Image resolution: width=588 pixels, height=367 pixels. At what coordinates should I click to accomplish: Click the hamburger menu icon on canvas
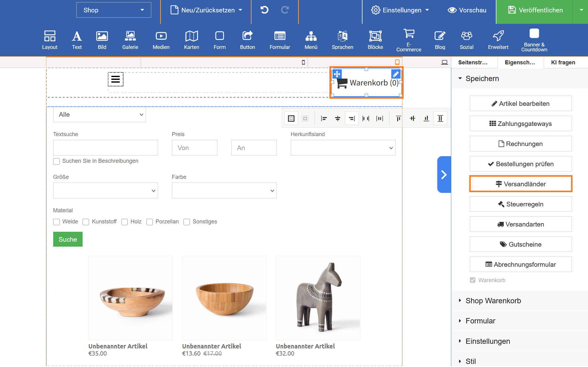pyautogui.click(x=116, y=79)
